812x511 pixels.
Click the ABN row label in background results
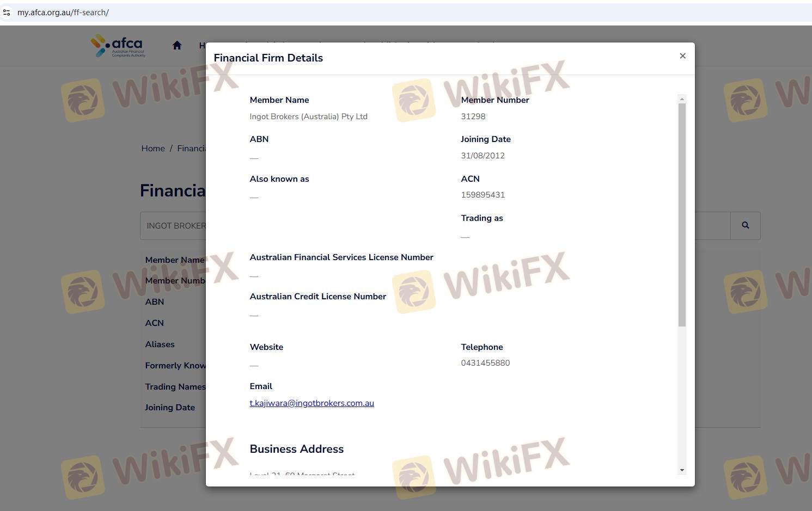point(154,302)
